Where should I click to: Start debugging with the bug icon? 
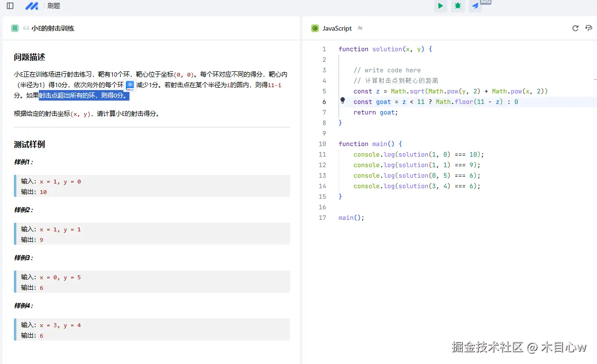(x=458, y=6)
